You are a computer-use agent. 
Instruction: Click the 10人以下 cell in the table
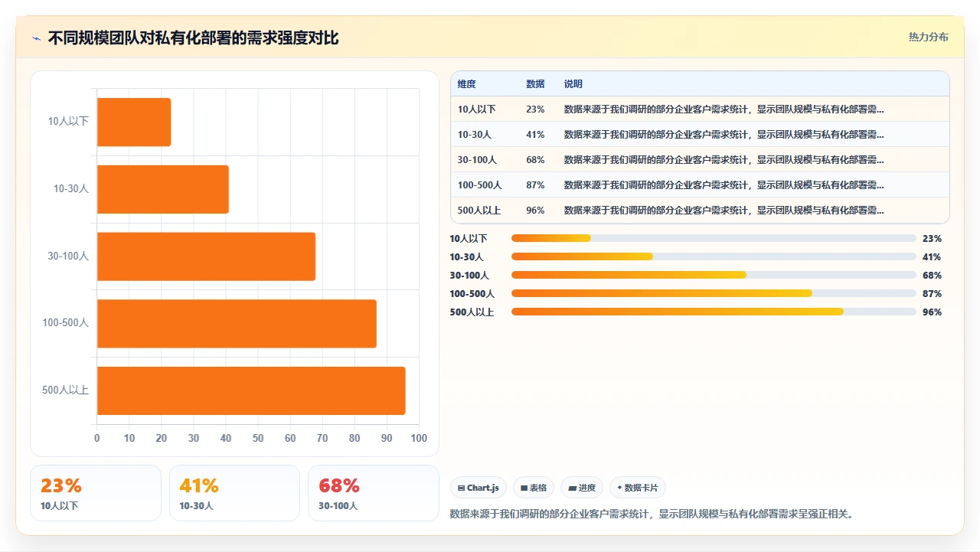pos(477,109)
